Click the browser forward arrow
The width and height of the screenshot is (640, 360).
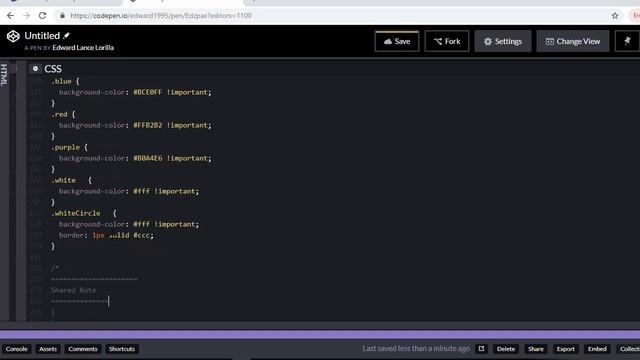(x=27, y=16)
